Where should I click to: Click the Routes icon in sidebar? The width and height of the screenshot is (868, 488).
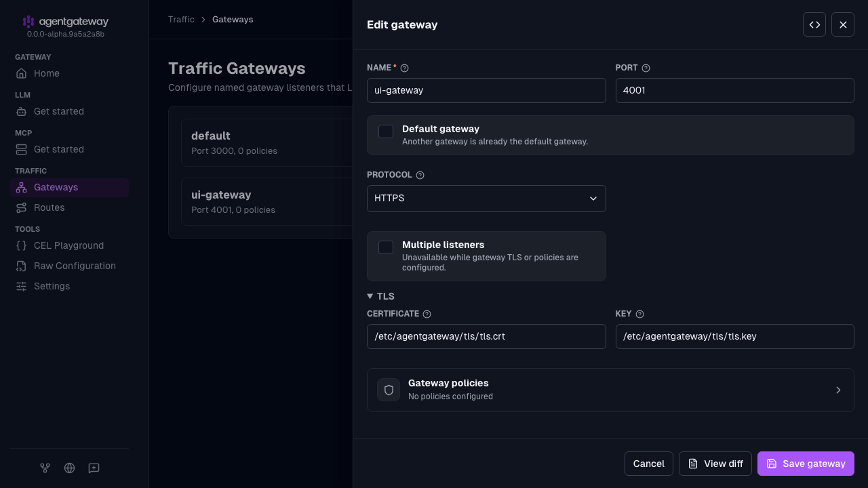(22, 207)
